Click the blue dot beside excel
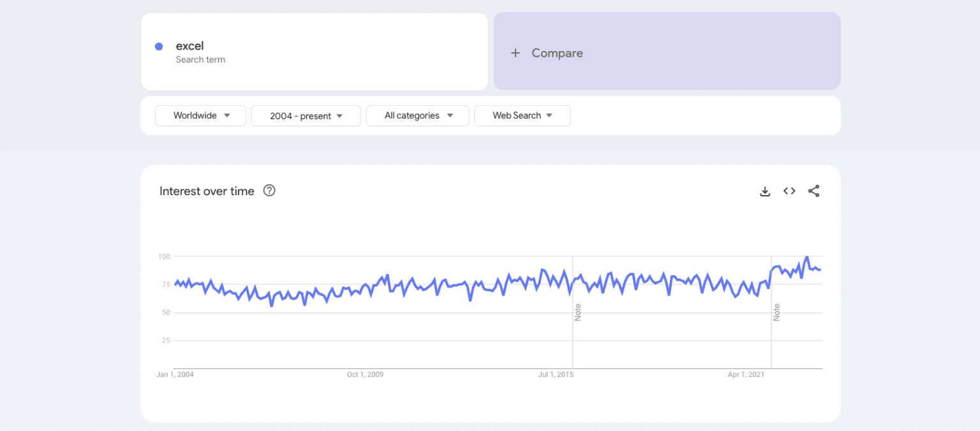The height and width of the screenshot is (431, 980). click(x=159, y=47)
